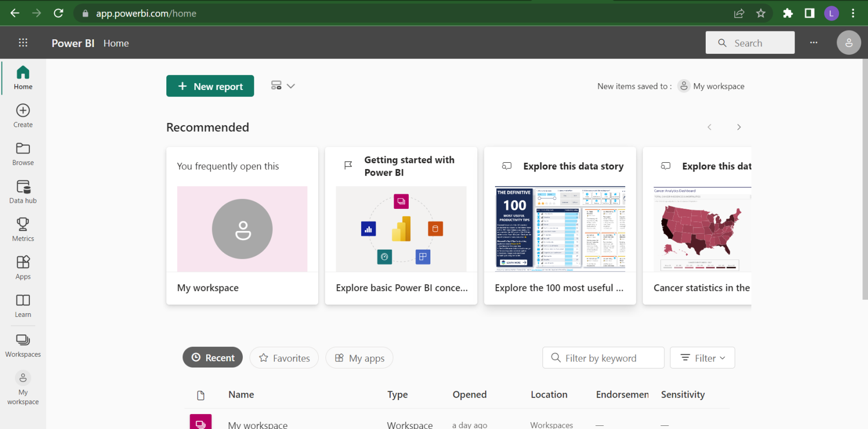Open the Learn book icon
The width and height of the screenshot is (868, 429).
click(23, 305)
